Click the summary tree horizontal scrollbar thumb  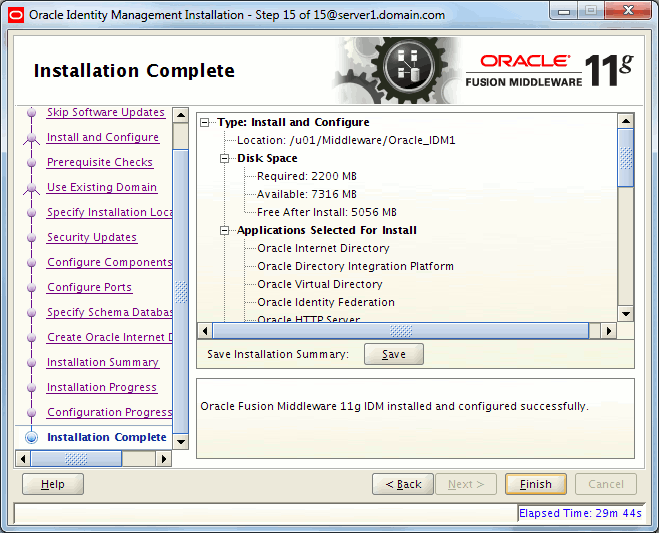click(401, 331)
